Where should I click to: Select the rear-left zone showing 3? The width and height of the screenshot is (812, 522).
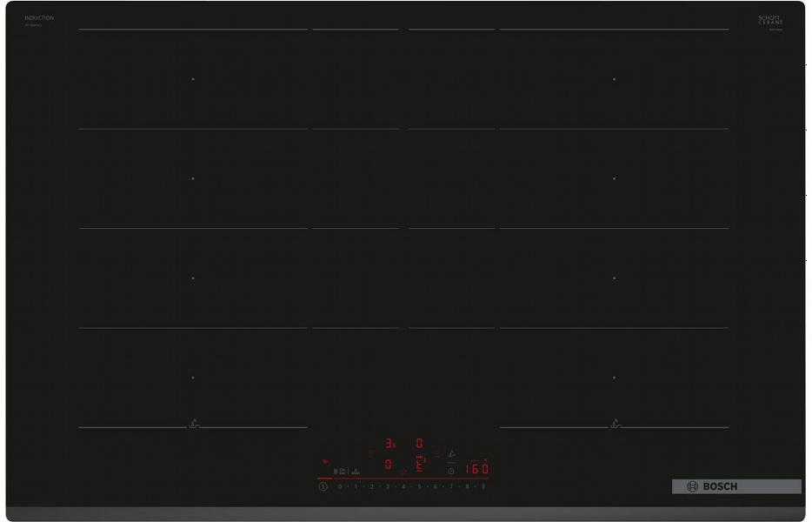tap(390, 443)
